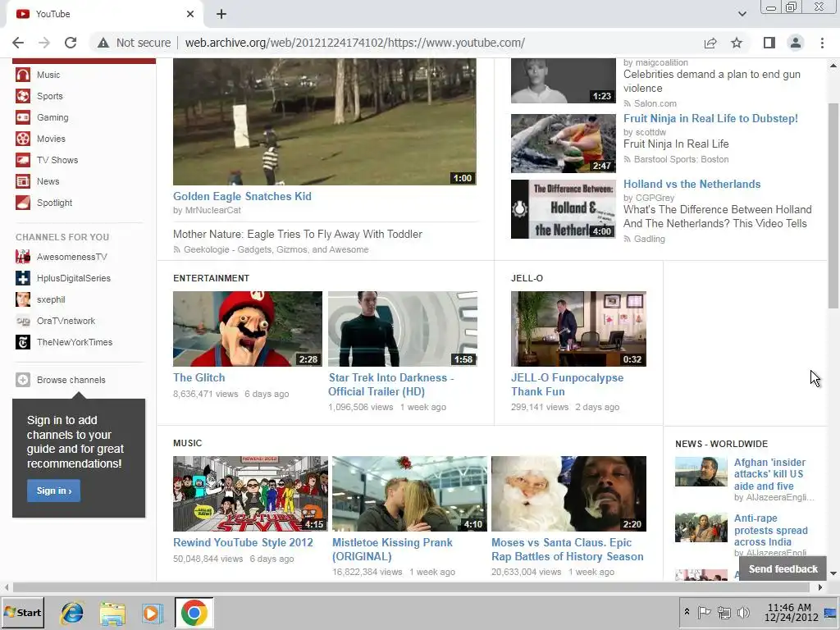Screen dimensions: 840x630
Task: Click the Sign in button
Action: (53, 491)
